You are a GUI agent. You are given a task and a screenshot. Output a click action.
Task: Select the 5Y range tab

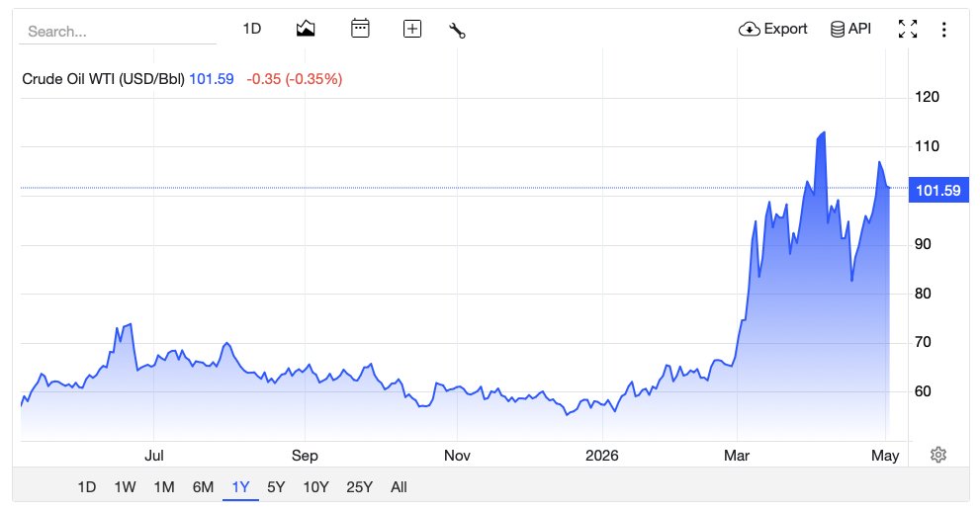276,487
